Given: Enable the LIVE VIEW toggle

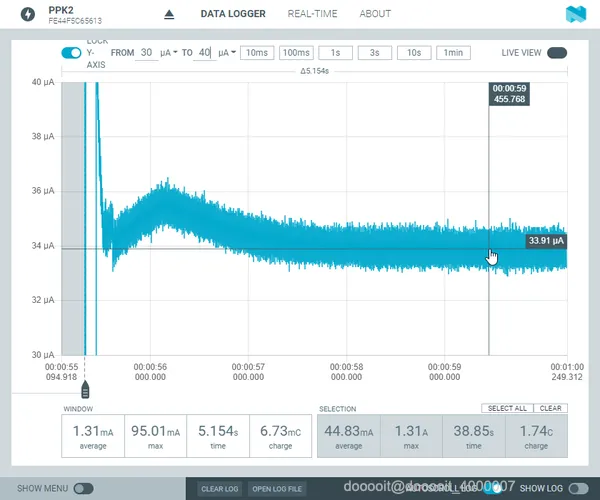Looking at the screenshot, I should (x=557, y=53).
